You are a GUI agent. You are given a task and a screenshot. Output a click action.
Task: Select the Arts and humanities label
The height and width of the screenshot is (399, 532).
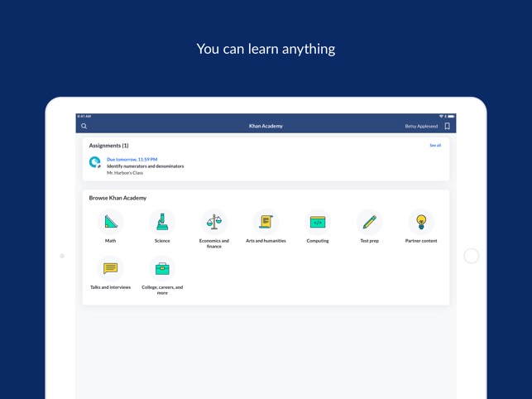coord(266,241)
